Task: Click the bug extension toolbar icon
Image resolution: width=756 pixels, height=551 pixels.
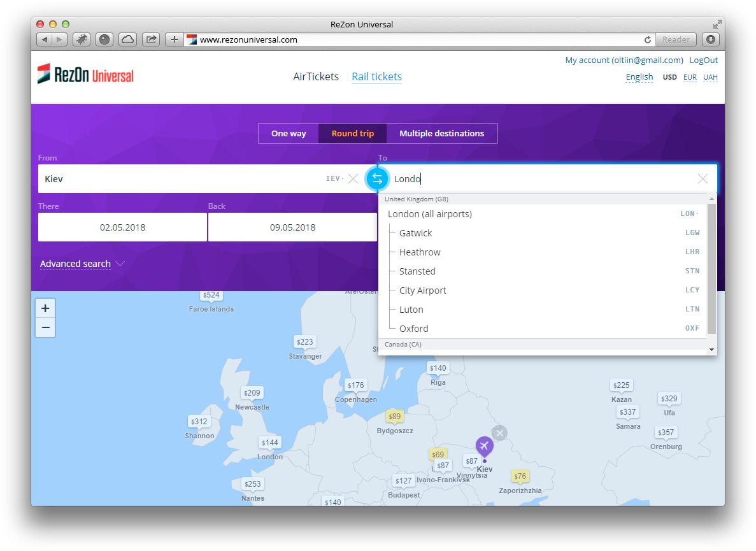Action: tap(81, 39)
